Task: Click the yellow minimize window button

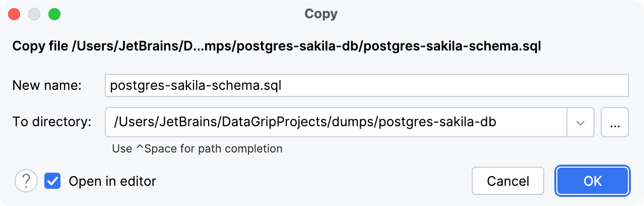Action: pos(34,14)
